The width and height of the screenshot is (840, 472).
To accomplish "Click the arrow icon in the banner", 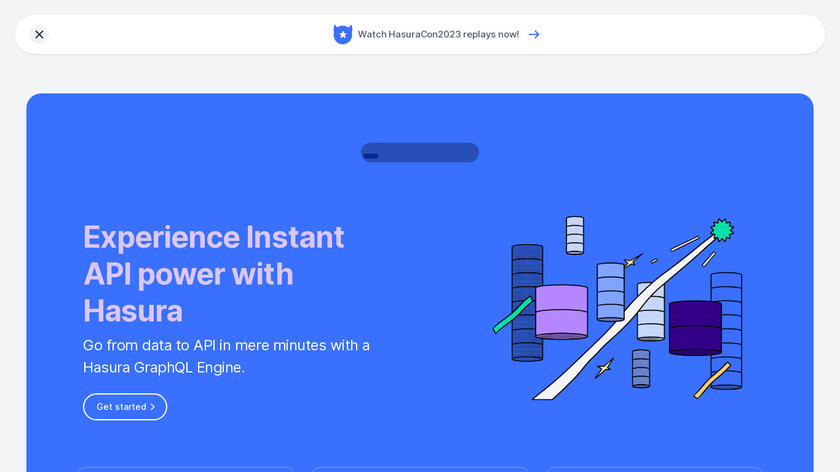I will (534, 34).
